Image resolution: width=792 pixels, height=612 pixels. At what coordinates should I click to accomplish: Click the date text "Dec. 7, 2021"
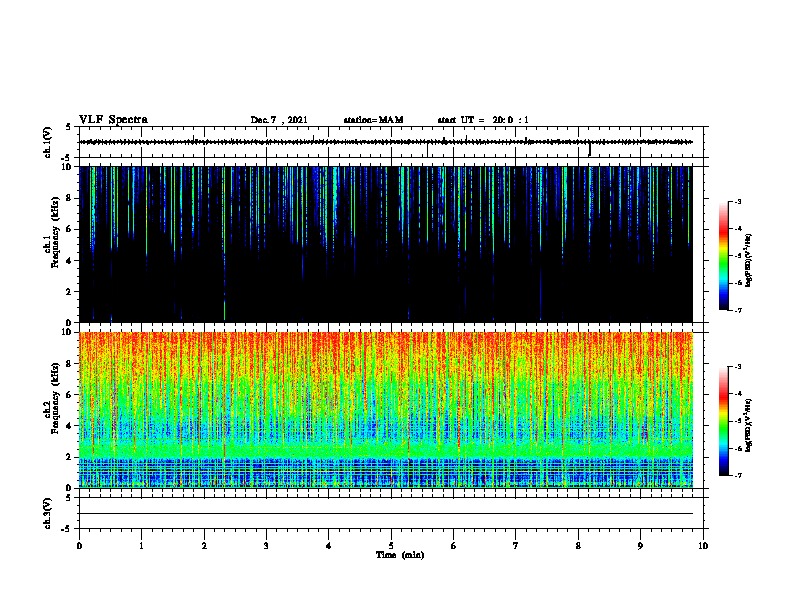279,120
